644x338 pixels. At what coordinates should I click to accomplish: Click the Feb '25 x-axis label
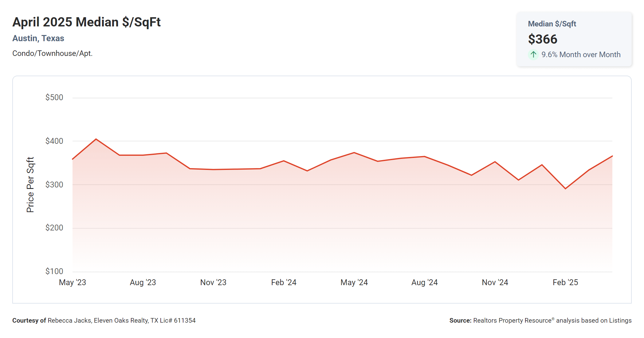click(x=565, y=282)
